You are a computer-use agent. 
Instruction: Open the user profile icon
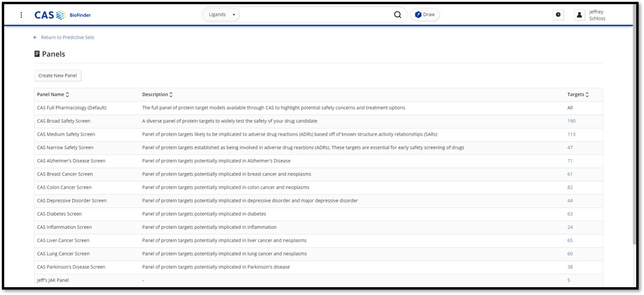[579, 15]
